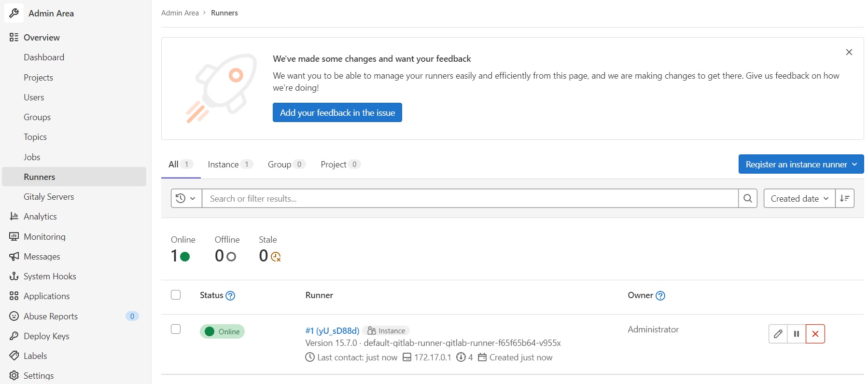Image resolution: width=868 pixels, height=384 pixels.
Task: Open Projects in the sidebar
Action: pos(74,77)
